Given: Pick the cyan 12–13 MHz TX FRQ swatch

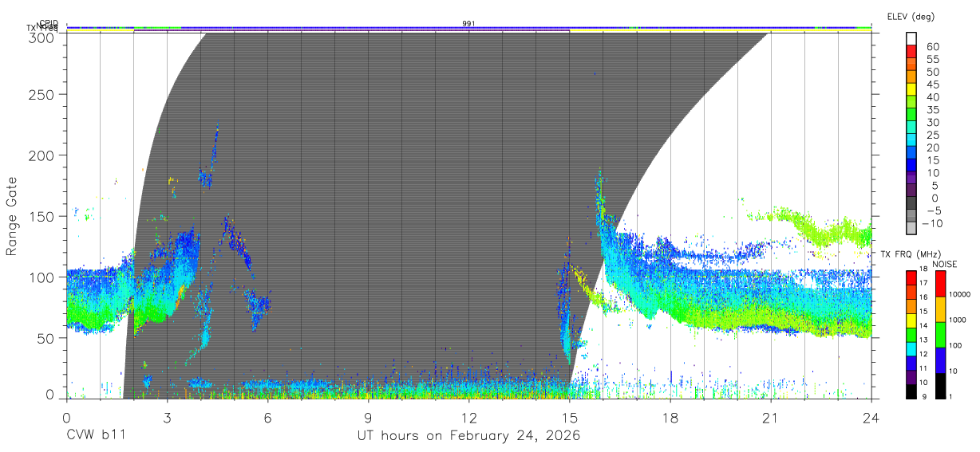Looking at the screenshot, I should pos(911,349).
